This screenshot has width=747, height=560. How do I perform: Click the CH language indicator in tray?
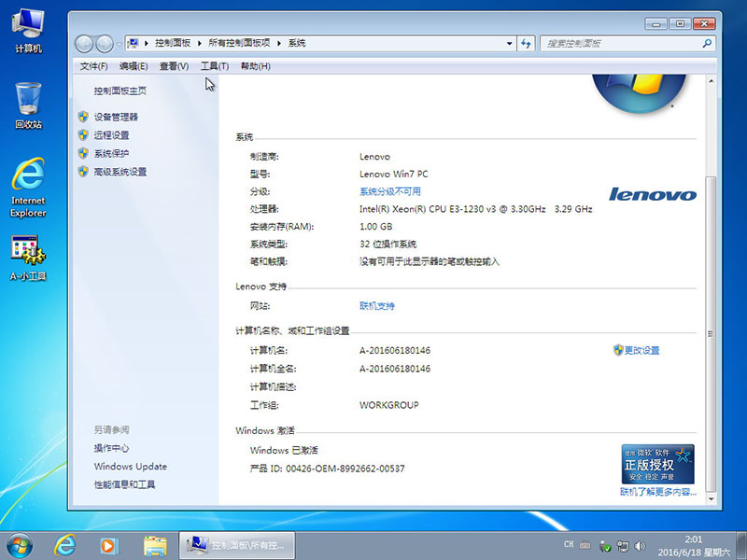point(569,544)
